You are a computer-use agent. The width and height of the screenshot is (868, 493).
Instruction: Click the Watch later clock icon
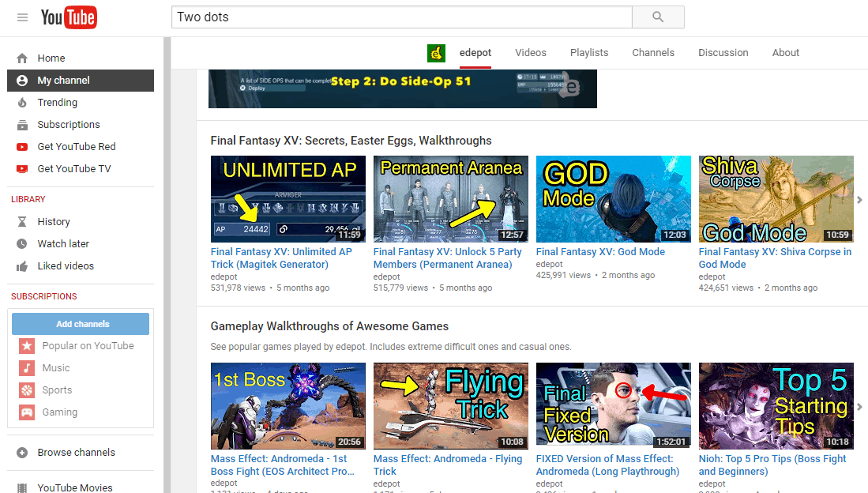[x=22, y=243]
